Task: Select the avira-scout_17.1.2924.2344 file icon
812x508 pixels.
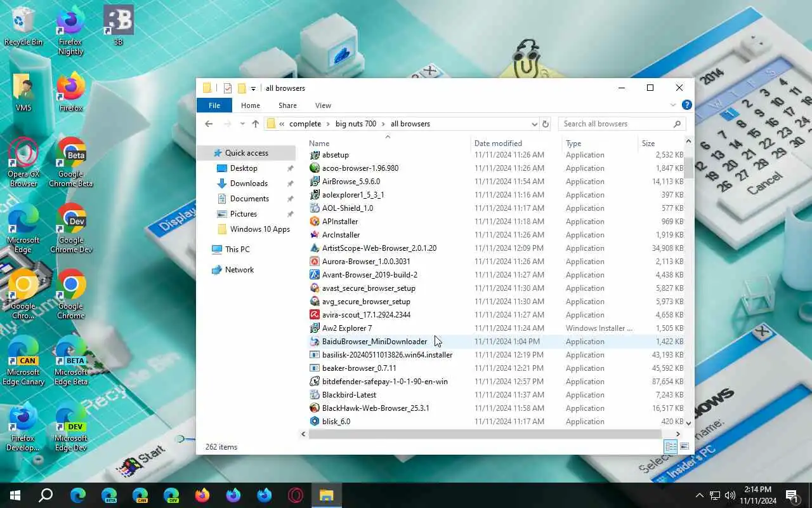Action: point(314,315)
